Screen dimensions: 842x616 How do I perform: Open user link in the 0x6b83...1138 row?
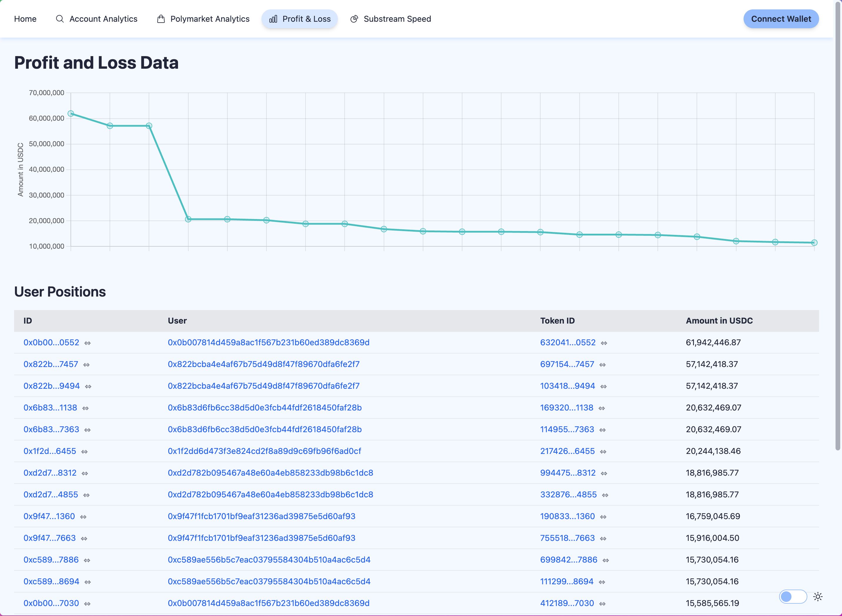point(265,408)
